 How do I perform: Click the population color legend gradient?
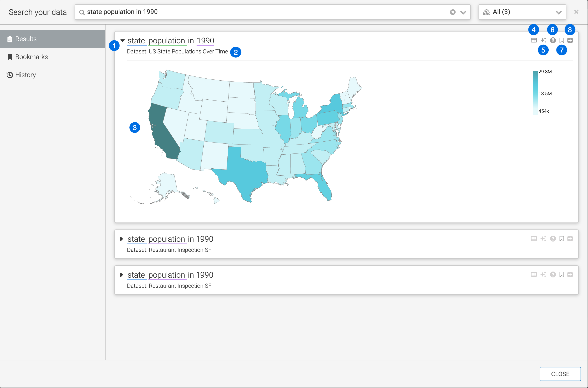tap(535, 93)
